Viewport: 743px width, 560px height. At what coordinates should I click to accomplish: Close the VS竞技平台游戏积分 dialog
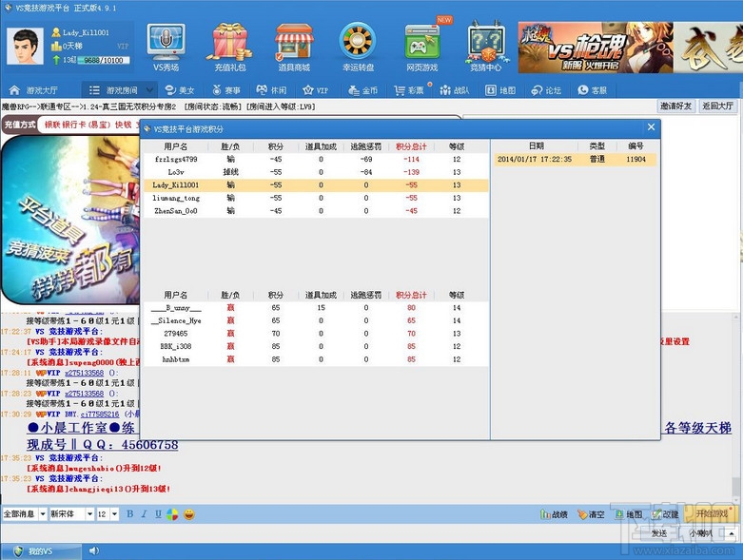[x=651, y=126]
